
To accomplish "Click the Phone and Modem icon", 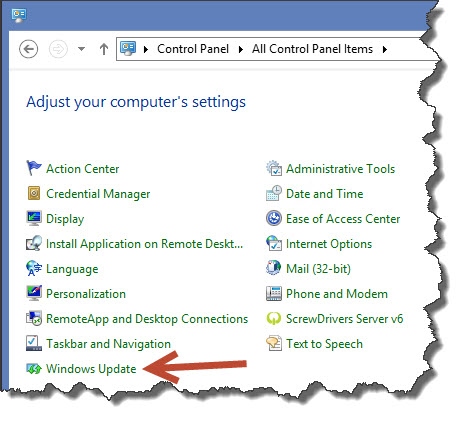I will (x=274, y=293).
